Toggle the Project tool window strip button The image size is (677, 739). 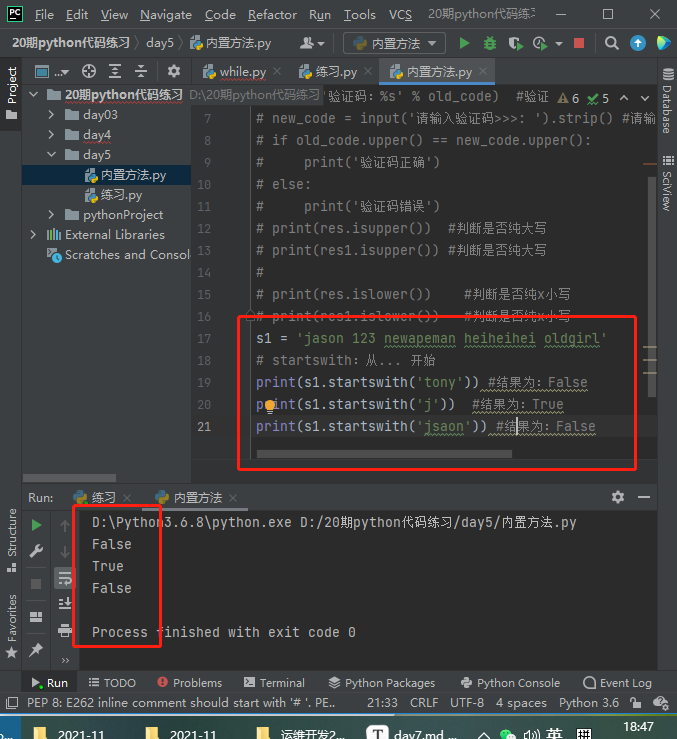[11, 93]
